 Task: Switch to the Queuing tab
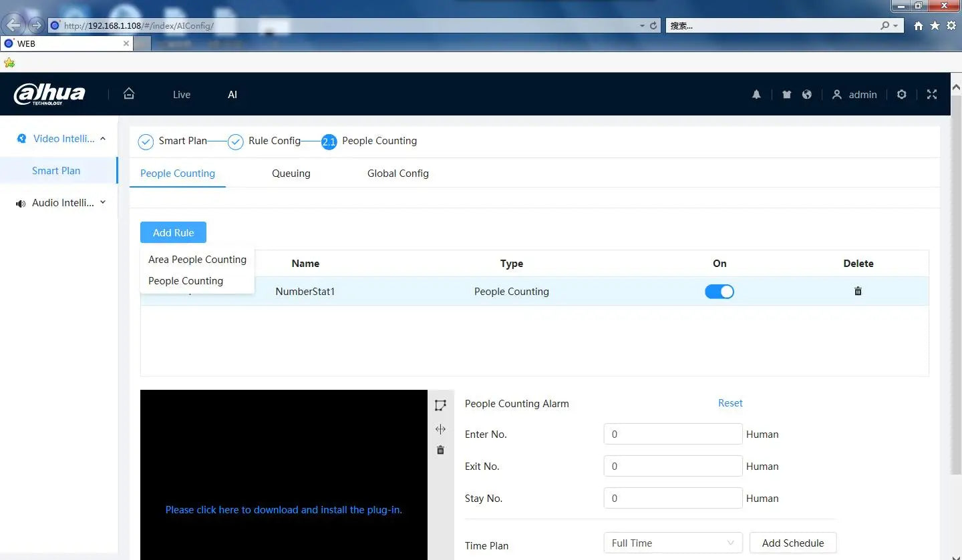[x=291, y=174]
